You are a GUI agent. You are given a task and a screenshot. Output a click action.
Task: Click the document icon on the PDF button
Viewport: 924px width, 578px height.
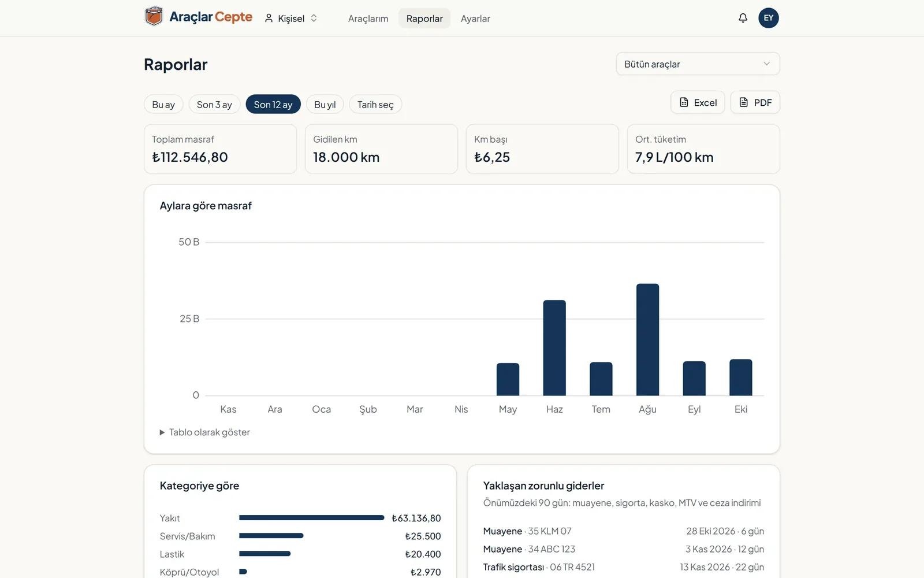[744, 102]
